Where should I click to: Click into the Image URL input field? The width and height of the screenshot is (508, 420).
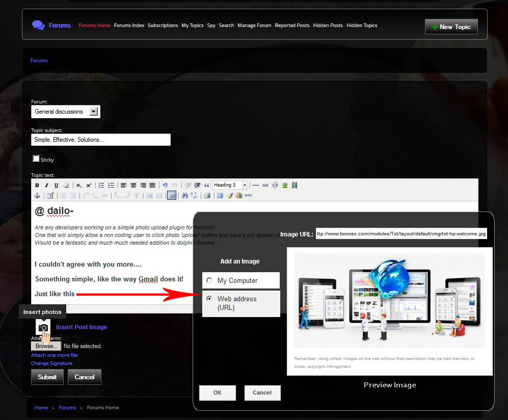pyautogui.click(x=401, y=234)
